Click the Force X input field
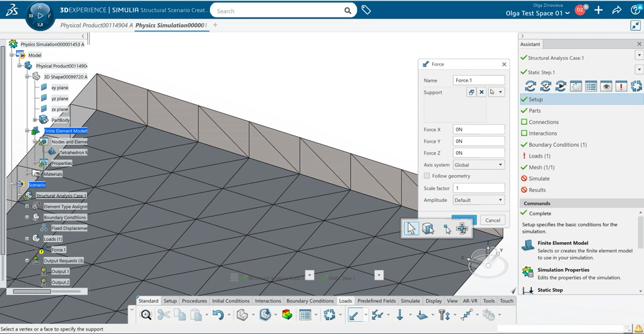 478,129
